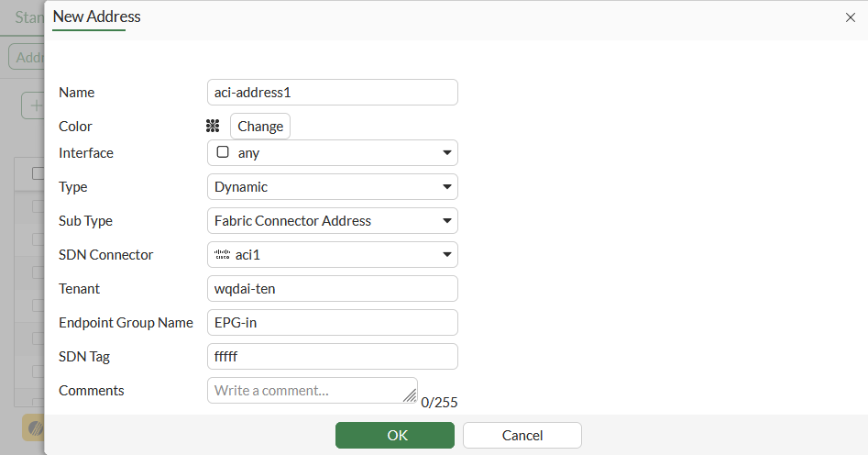Click the Comments box resize grip
868x455 pixels.
409,394
